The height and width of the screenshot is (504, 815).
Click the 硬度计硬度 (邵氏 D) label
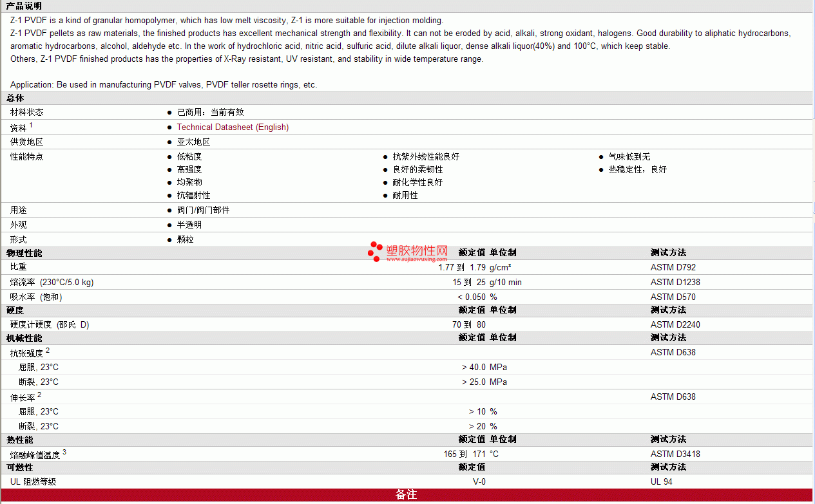[x=50, y=324]
